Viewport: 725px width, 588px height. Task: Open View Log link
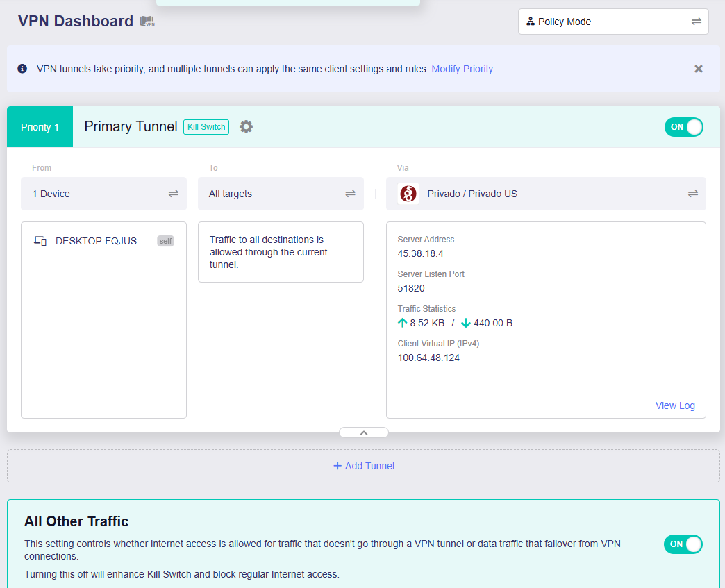click(x=674, y=405)
